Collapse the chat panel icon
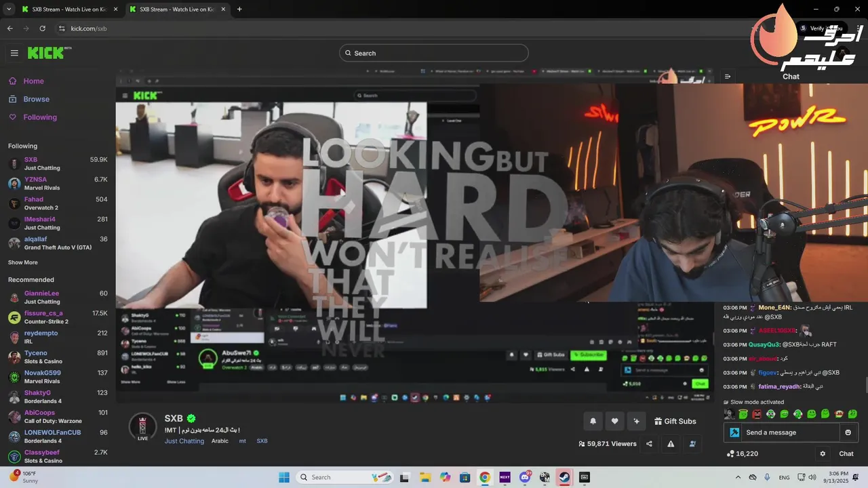This screenshot has width=868, height=488. [x=728, y=77]
